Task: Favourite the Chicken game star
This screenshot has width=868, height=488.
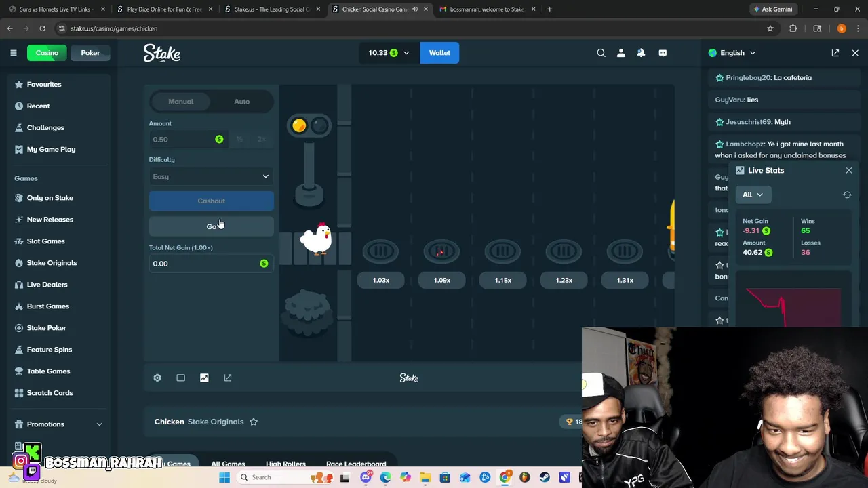Action: (x=254, y=422)
